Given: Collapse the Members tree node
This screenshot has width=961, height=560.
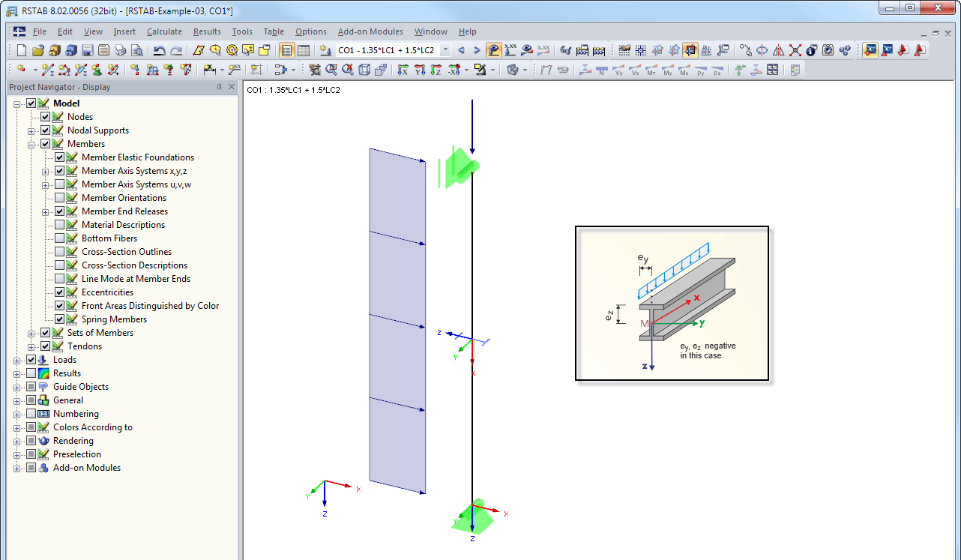Looking at the screenshot, I should pyautogui.click(x=31, y=144).
